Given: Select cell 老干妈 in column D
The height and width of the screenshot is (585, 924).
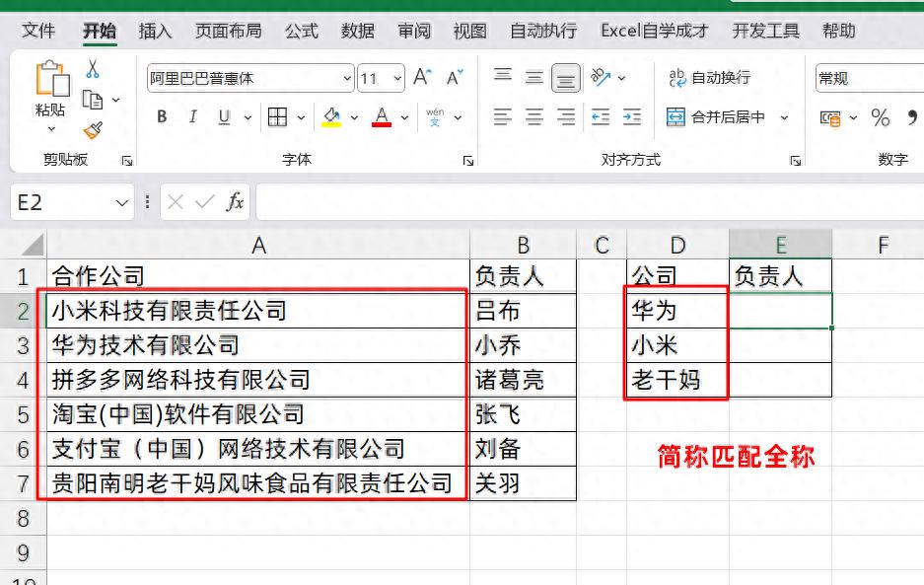Looking at the screenshot, I should [x=677, y=380].
